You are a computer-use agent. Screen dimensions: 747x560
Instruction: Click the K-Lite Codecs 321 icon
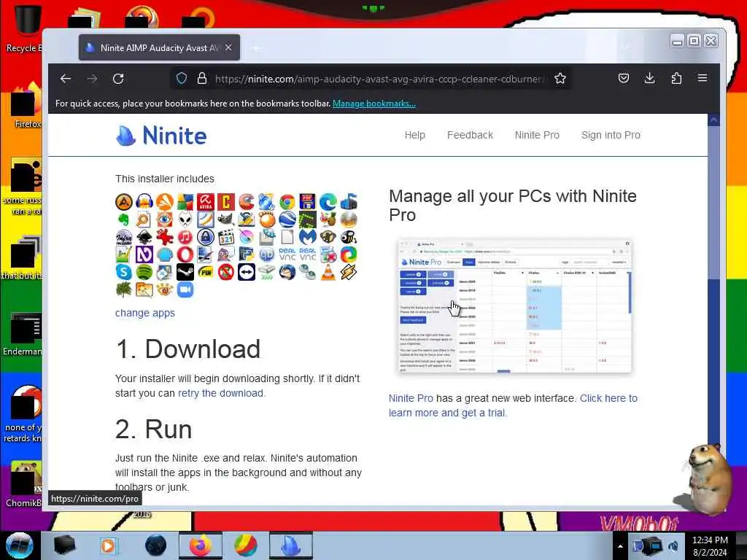[226, 237]
